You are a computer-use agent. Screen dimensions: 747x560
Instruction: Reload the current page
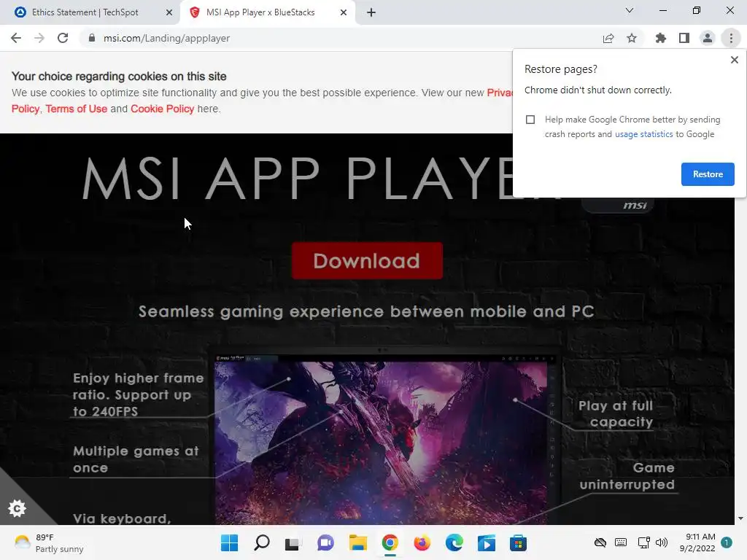[x=63, y=38]
